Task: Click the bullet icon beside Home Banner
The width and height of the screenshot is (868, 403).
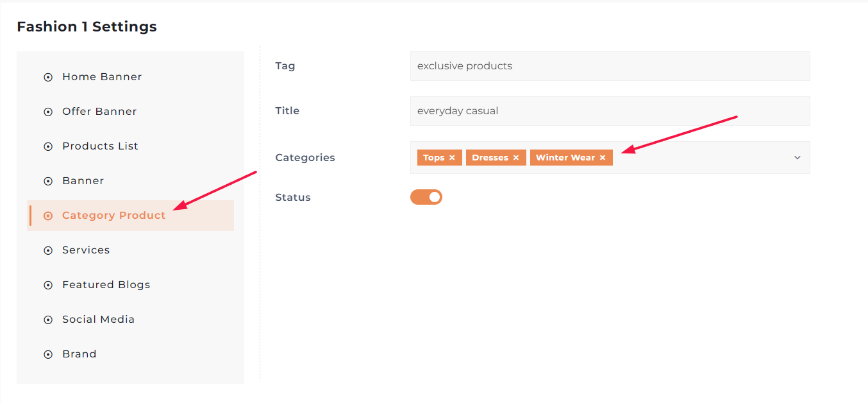Action: coord(48,77)
